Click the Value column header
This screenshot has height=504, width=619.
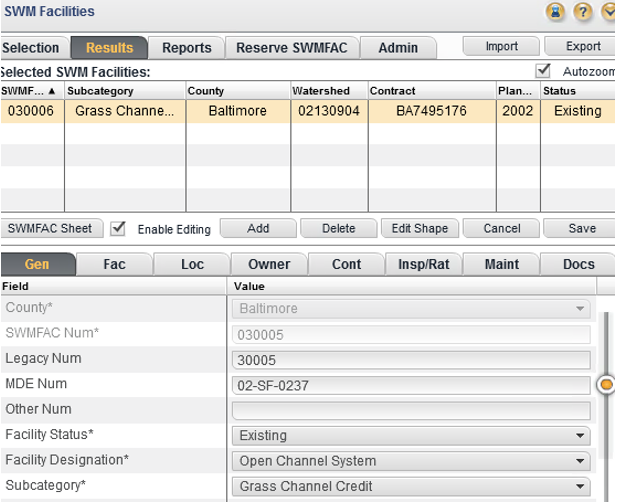[411, 286]
